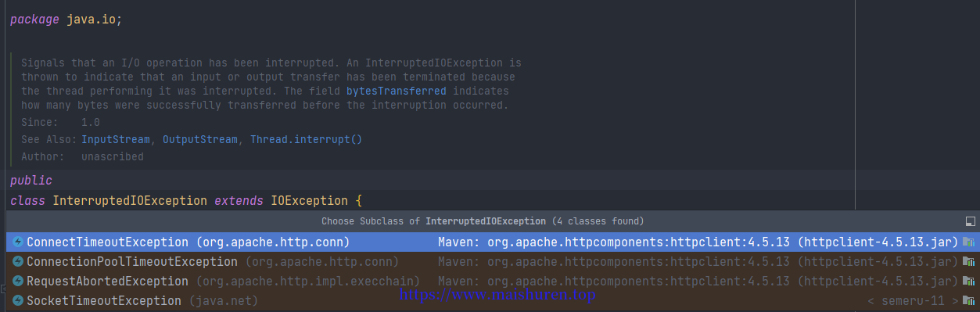Screen dimensions: 980x312
Task: Choose RequestAbortedException in the popup
Action: click(493, 281)
